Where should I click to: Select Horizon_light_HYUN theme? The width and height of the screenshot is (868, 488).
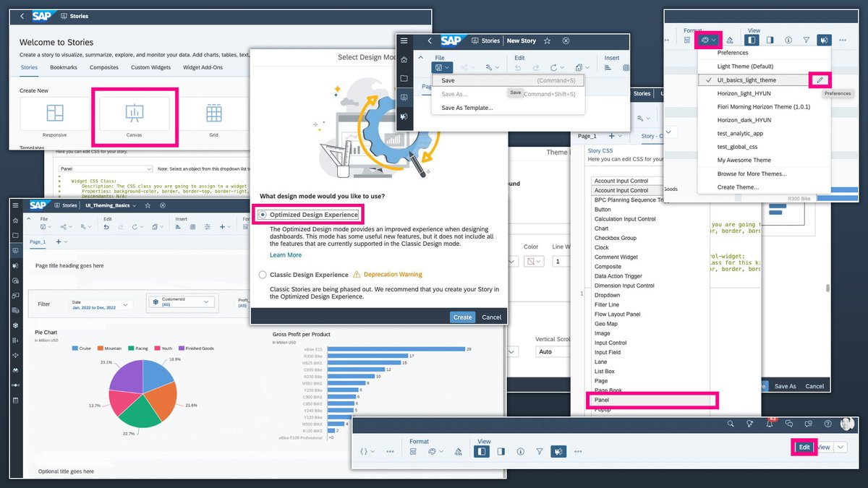pyautogui.click(x=744, y=93)
